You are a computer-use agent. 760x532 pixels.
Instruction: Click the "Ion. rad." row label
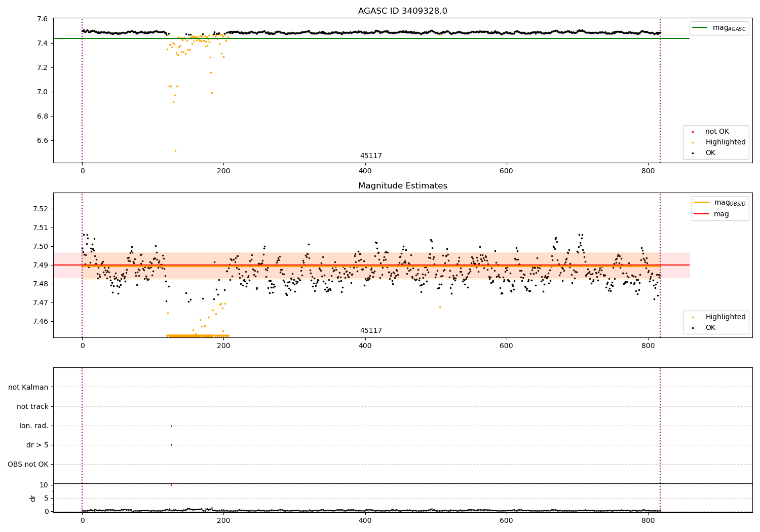[34, 426]
